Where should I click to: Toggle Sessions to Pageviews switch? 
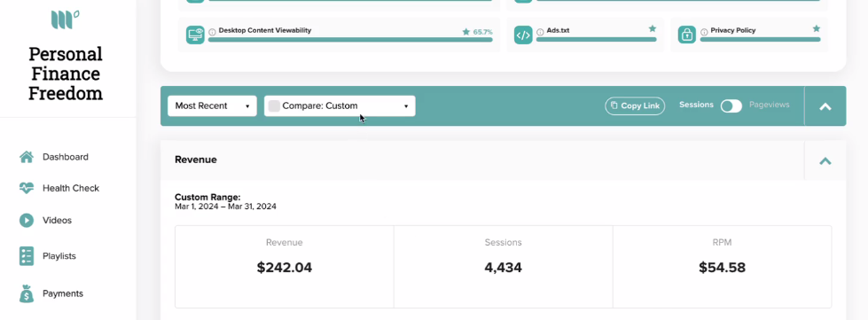(731, 106)
